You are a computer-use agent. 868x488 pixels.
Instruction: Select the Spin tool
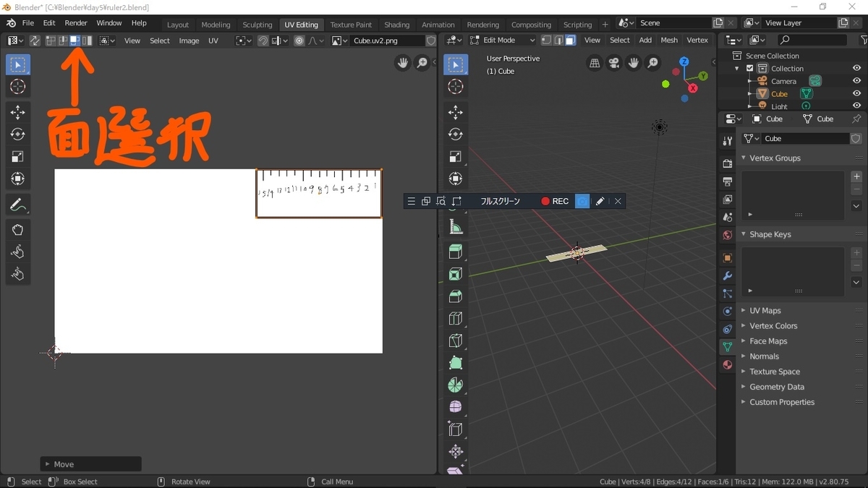(x=456, y=385)
